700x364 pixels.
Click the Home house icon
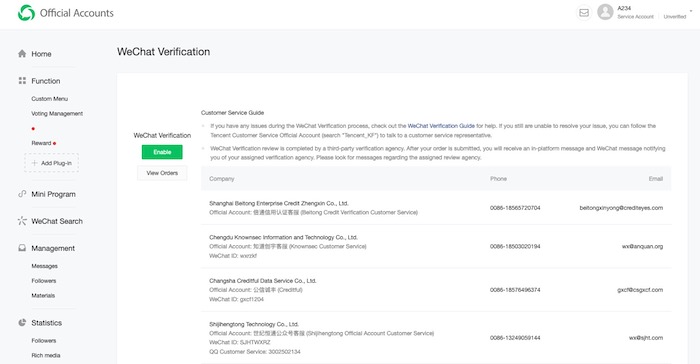tap(22, 54)
